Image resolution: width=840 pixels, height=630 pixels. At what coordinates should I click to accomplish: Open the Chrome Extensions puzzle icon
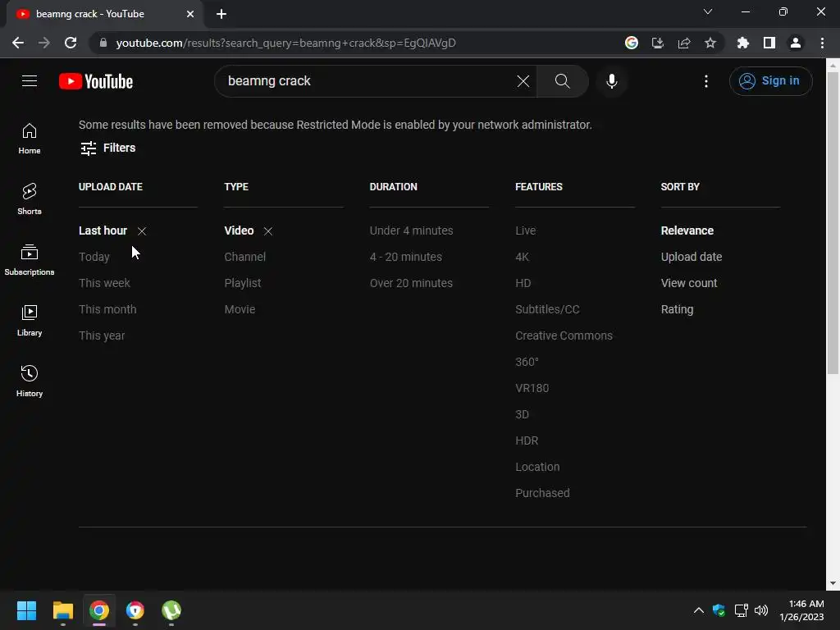pos(742,43)
